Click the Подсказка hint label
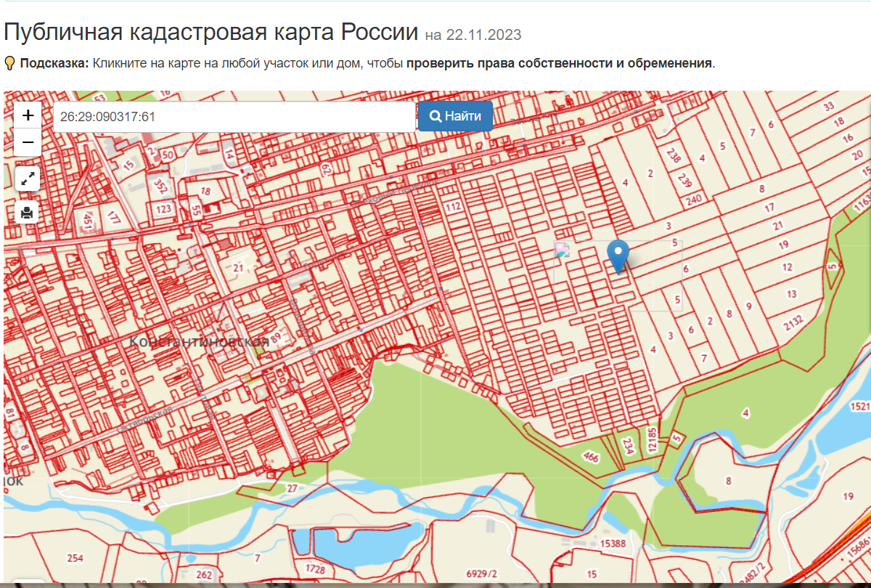This screenshot has height=588, width=871. click(54, 63)
